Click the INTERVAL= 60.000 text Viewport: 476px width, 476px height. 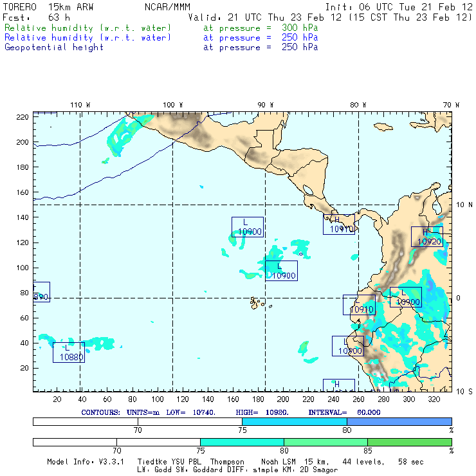coord(344,412)
